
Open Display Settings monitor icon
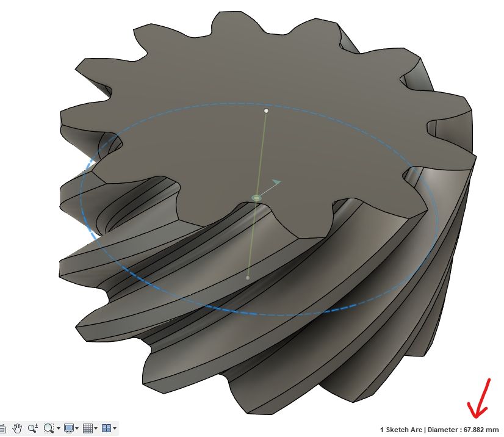tap(69, 428)
